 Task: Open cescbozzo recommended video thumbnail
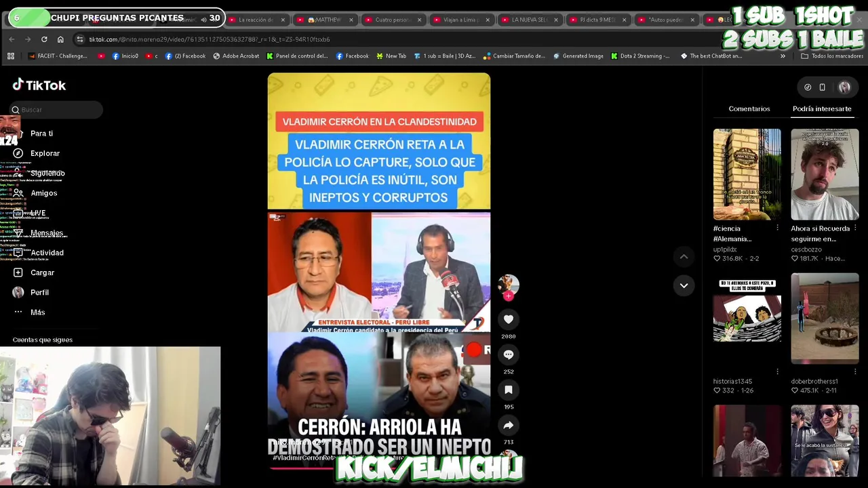[825, 174]
